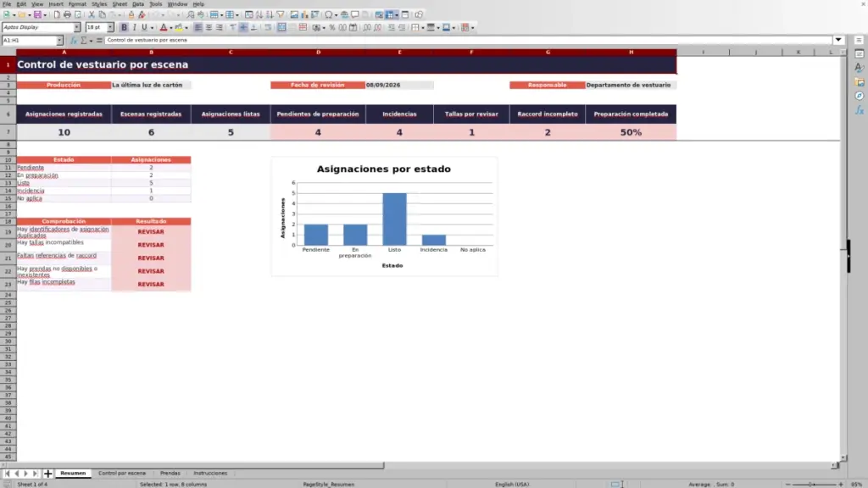The image size is (868, 488).
Task: Open the Name Box dropdown arrow
Action: click(59, 41)
